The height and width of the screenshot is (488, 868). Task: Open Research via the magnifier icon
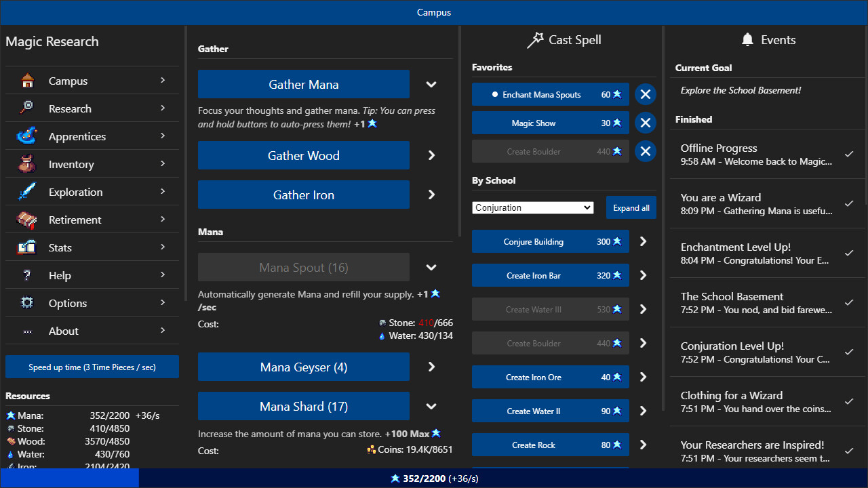pos(26,108)
